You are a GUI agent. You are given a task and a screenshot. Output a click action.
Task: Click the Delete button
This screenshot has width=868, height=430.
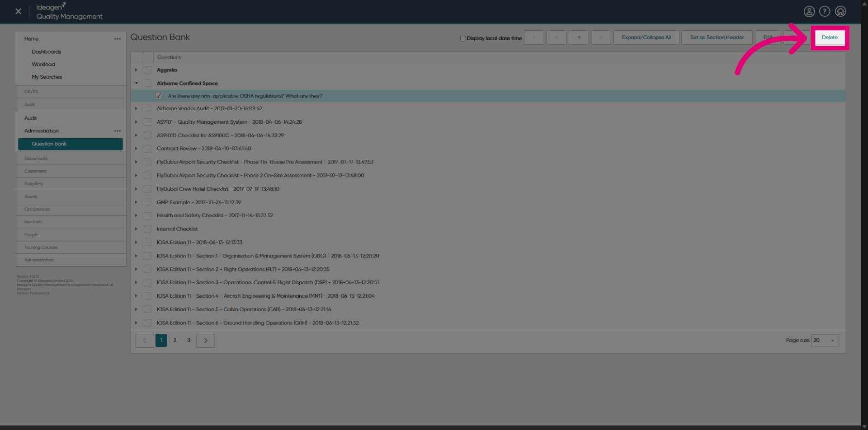[830, 37]
